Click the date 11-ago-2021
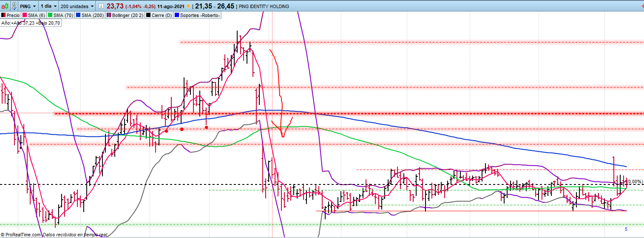This screenshot has height=238, width=644. tap(171, 6)
